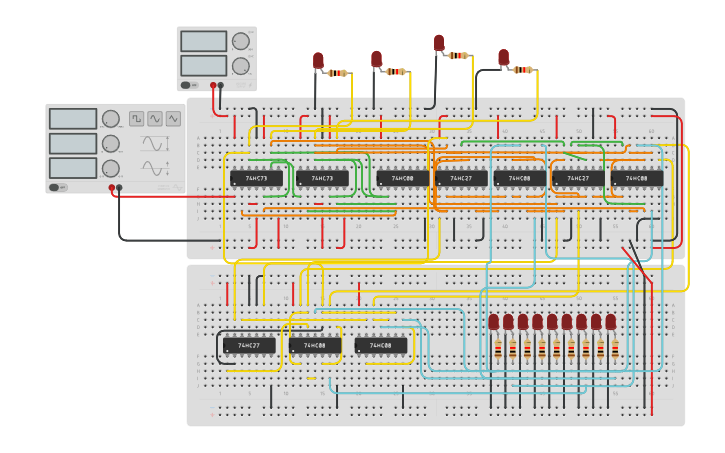Click the red terminal of function generator
Screen dimensions: 725x453
coord(112,187)
